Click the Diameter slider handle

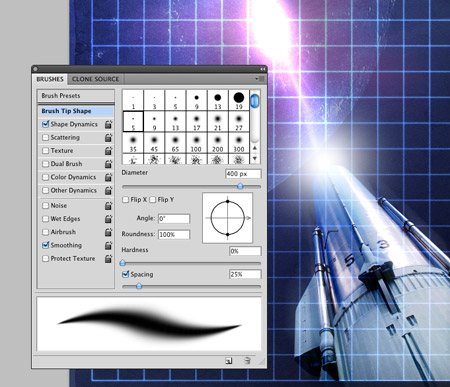click(240, 186)
